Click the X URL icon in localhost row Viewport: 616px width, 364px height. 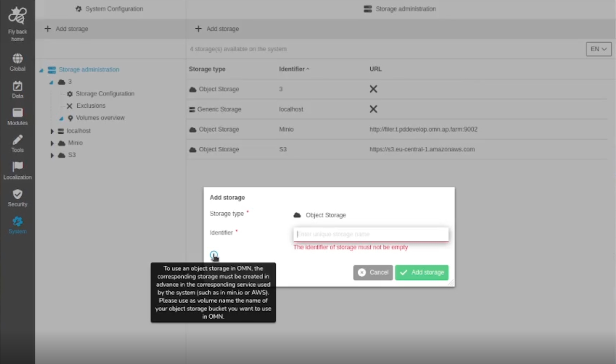pyautogui.click(x=373, y=109)
